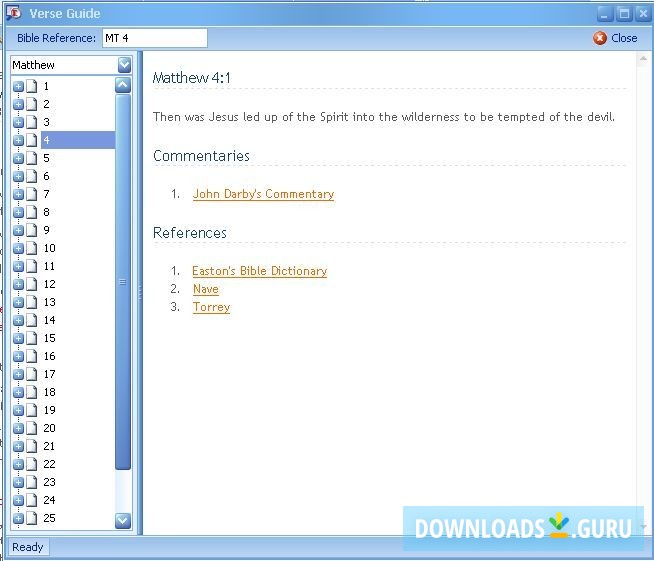Expand chapter 4 tree node
654x561 pixels.
(x=18, y=140)
